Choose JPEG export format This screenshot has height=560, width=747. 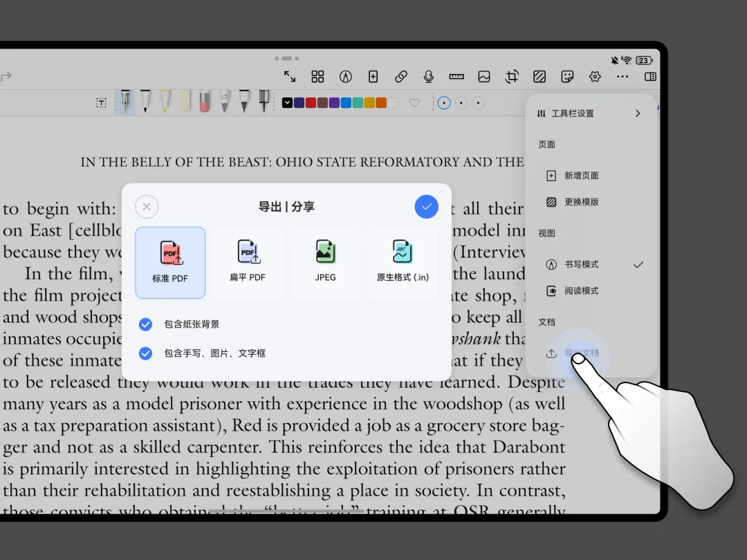pos(325,263)
